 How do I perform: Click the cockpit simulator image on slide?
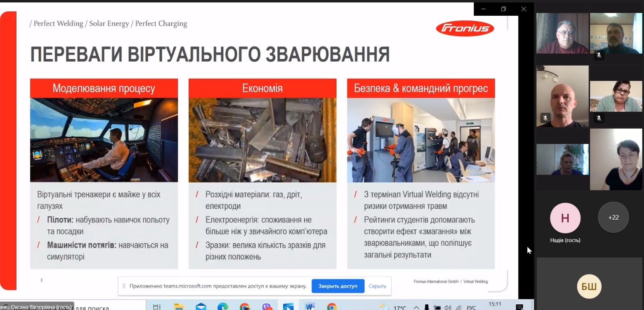pyautogui.click(x=104, y=140)
